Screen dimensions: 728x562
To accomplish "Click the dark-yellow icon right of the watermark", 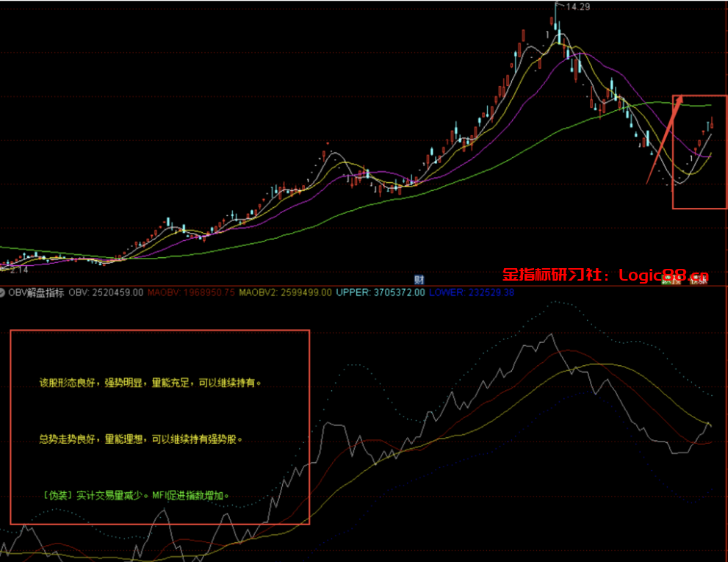I will coord(693,279).
